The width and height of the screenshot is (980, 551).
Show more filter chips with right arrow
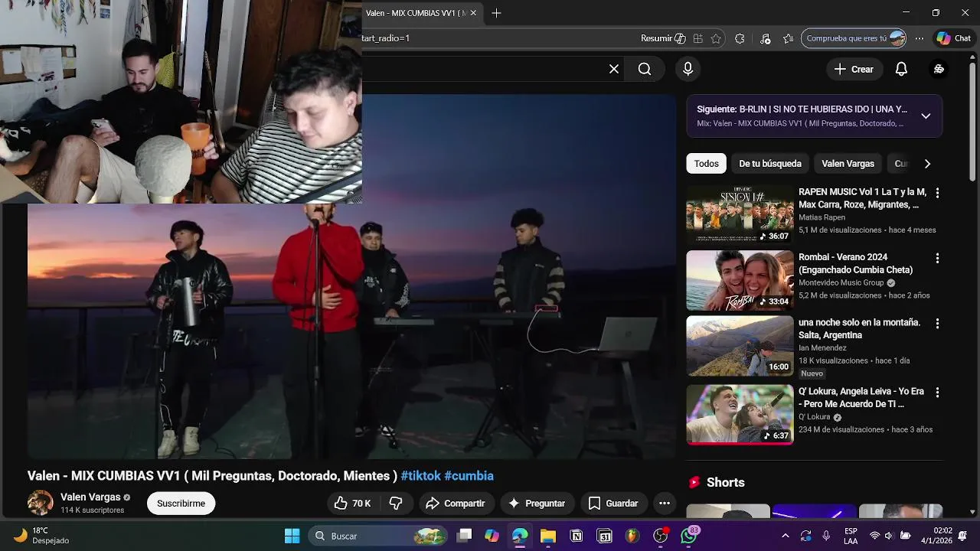coord(927,163)
